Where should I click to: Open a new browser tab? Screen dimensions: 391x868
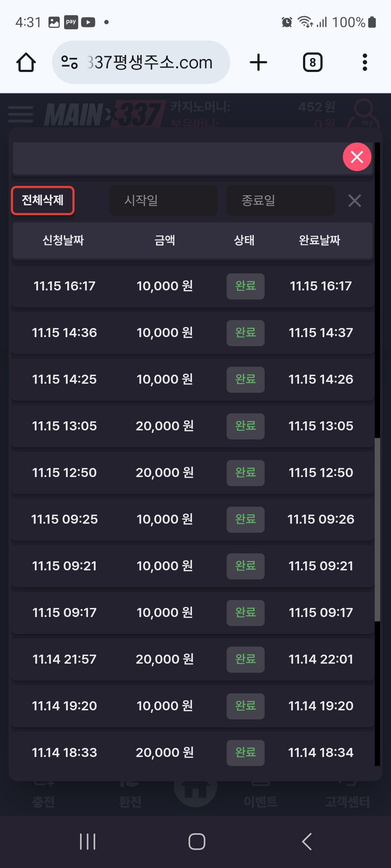tap(258, 63)
